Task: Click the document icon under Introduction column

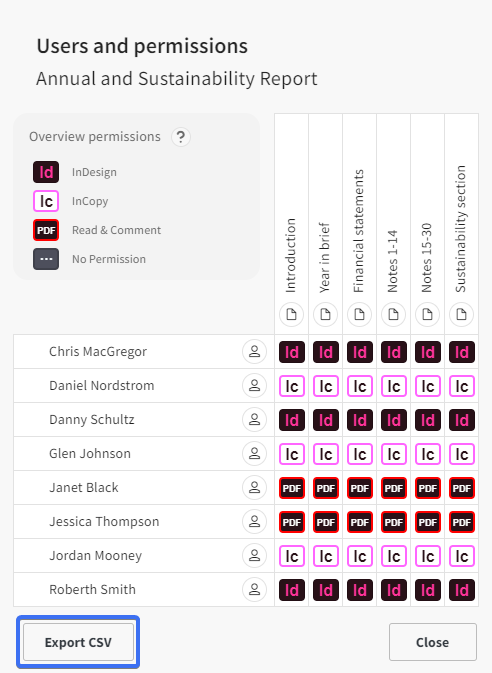Action: (x=292, y=315)
